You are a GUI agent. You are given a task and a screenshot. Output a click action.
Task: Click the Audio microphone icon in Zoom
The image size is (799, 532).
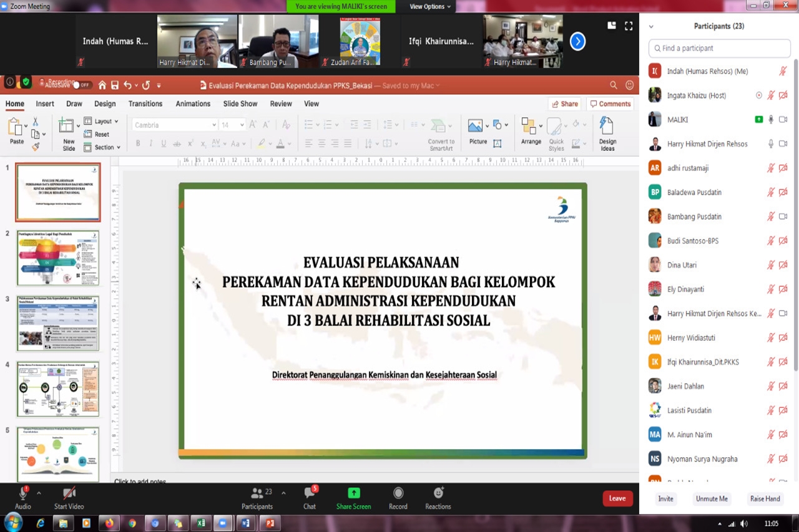(x=23, y=493)
